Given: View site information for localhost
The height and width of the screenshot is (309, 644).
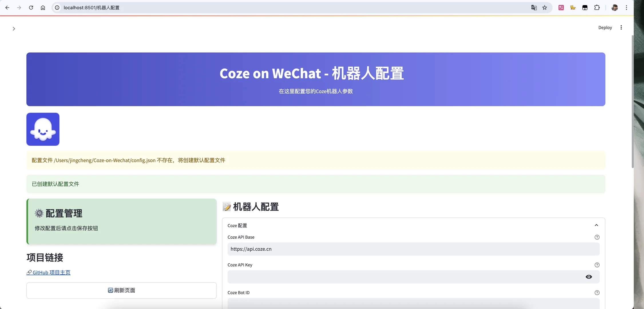Looking at the screenshot, I should coord(57,8).
